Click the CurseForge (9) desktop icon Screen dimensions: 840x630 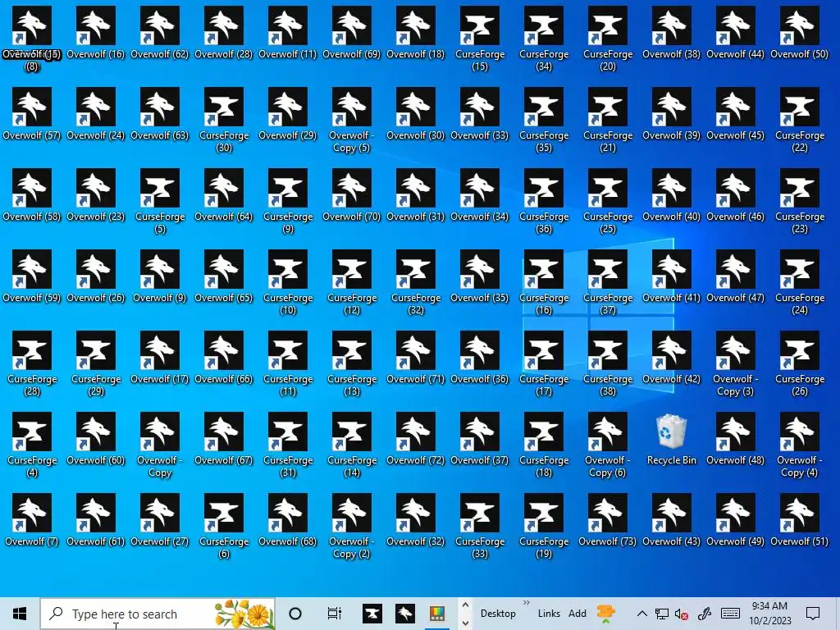click(x=288, y=202)
